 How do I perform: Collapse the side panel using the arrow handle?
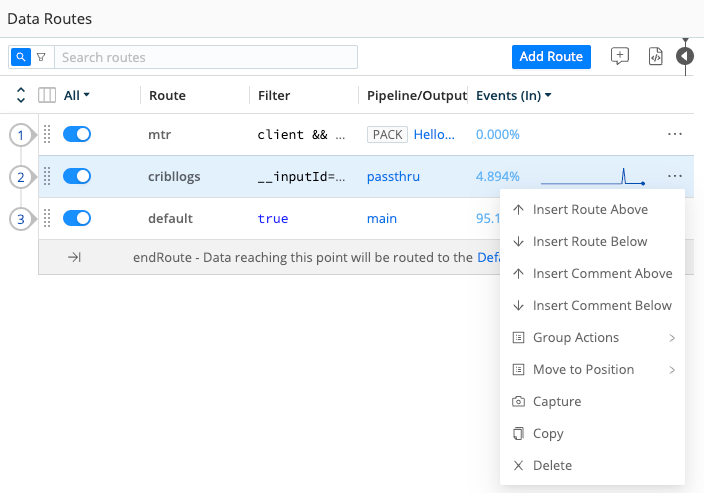point(685,57)
